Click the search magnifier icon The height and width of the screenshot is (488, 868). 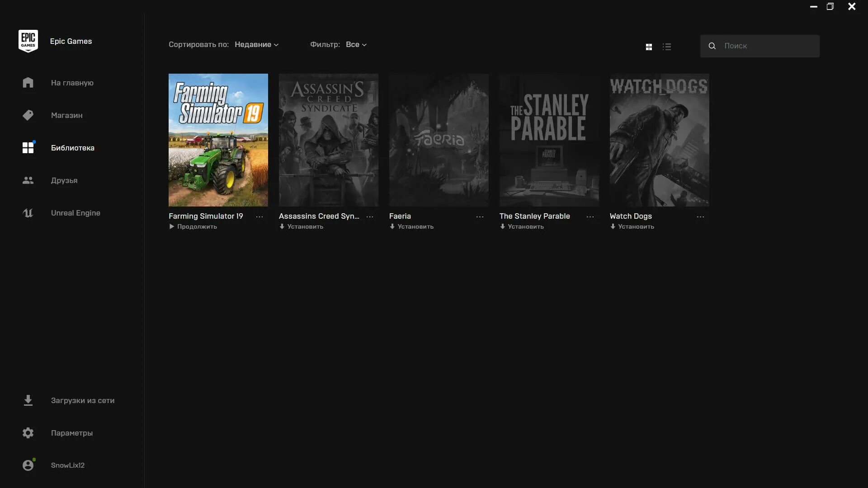coord(712,46)
